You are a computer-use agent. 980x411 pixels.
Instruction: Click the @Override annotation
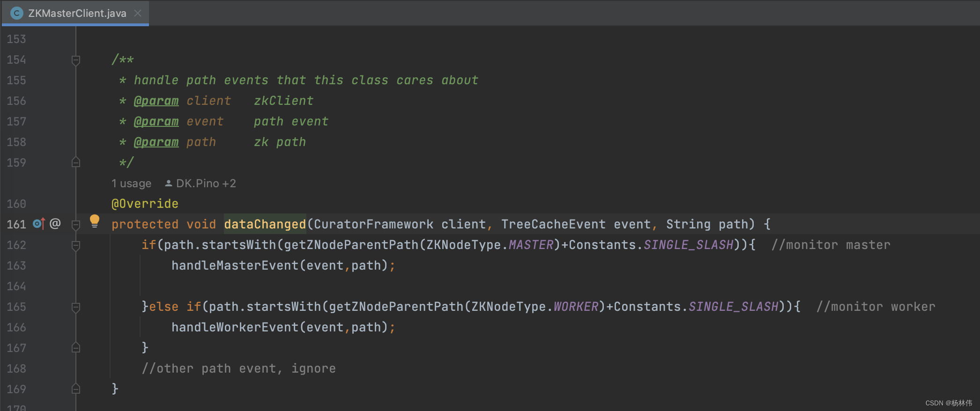point(145,204)
